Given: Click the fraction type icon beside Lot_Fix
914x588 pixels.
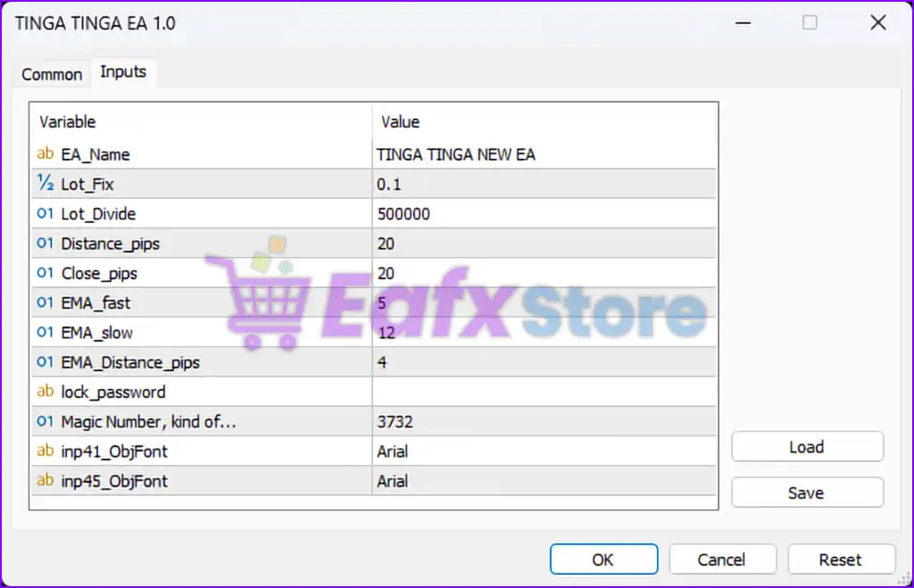Looking at the screenshot, I should [x=45, y=184].
